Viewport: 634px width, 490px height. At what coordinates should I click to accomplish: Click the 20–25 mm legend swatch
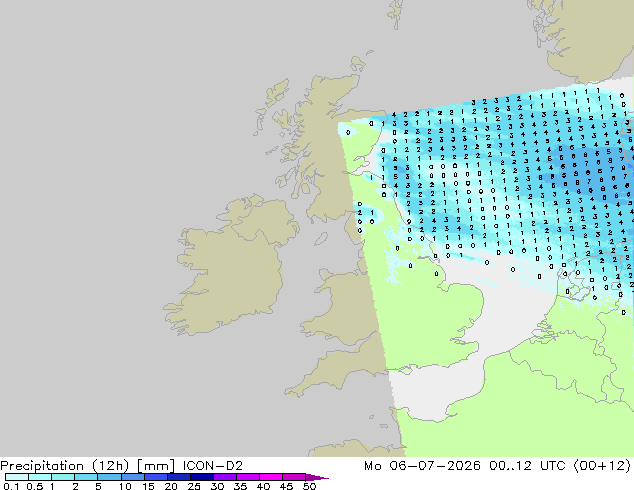click(x=178, y=477)
